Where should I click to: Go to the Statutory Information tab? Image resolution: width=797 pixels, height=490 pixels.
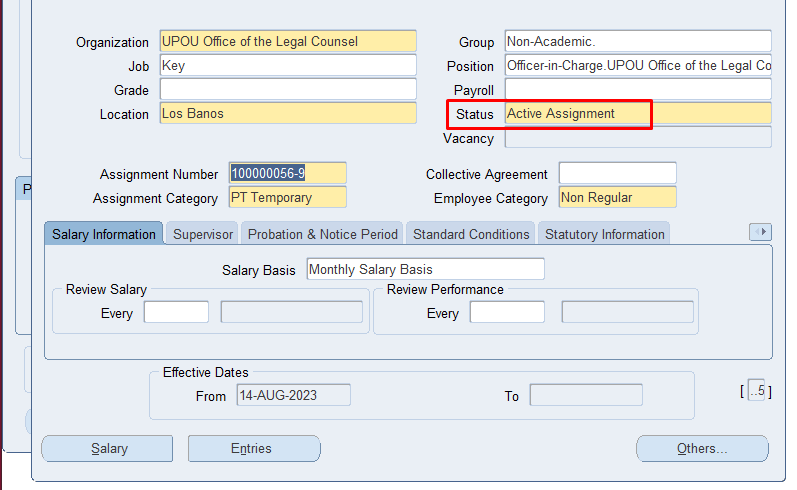[604, 234]
